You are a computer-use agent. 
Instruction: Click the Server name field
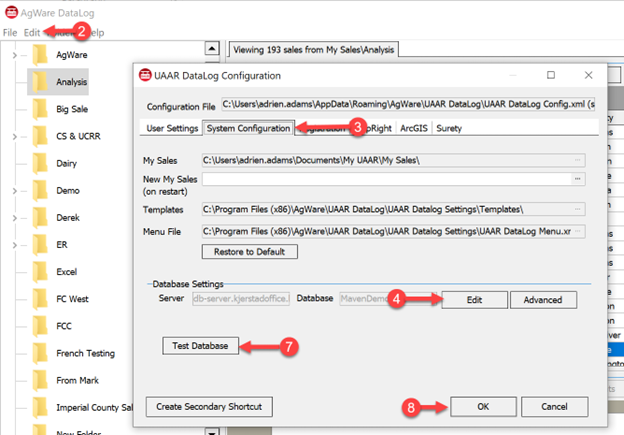[241, 298]
